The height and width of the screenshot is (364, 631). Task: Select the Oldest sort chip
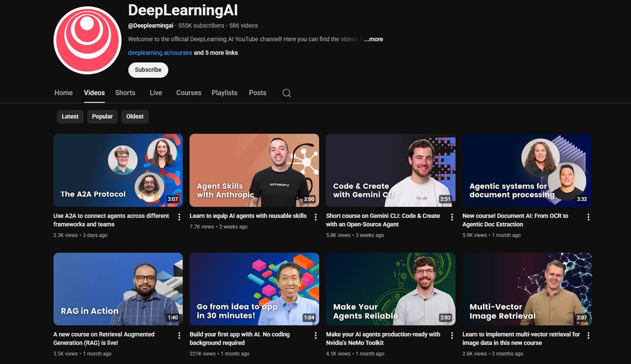135,117
